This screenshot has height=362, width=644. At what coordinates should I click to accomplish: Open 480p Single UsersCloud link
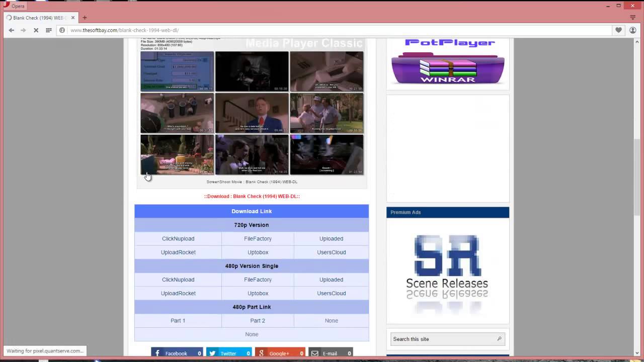[331, 293]
